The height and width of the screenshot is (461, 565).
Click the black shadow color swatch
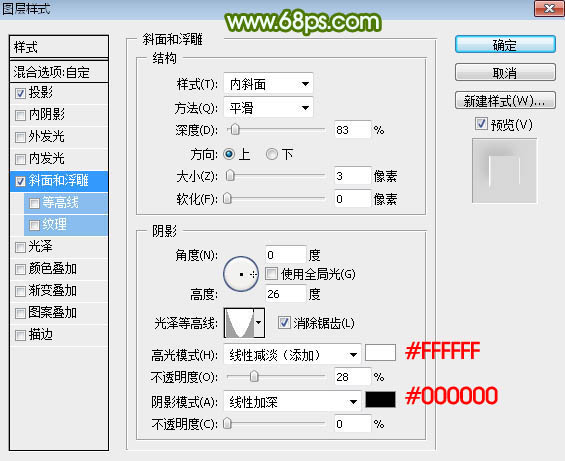(381, 399)
